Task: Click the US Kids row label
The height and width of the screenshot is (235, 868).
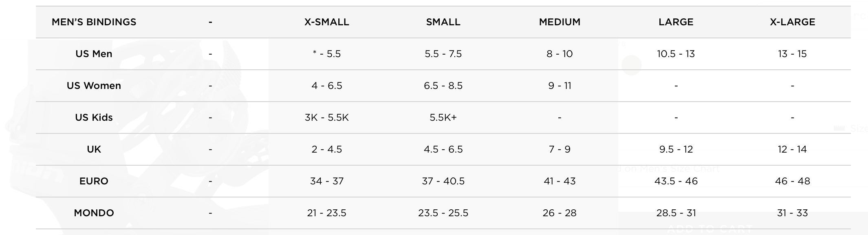Action: (x=94, y=117)
